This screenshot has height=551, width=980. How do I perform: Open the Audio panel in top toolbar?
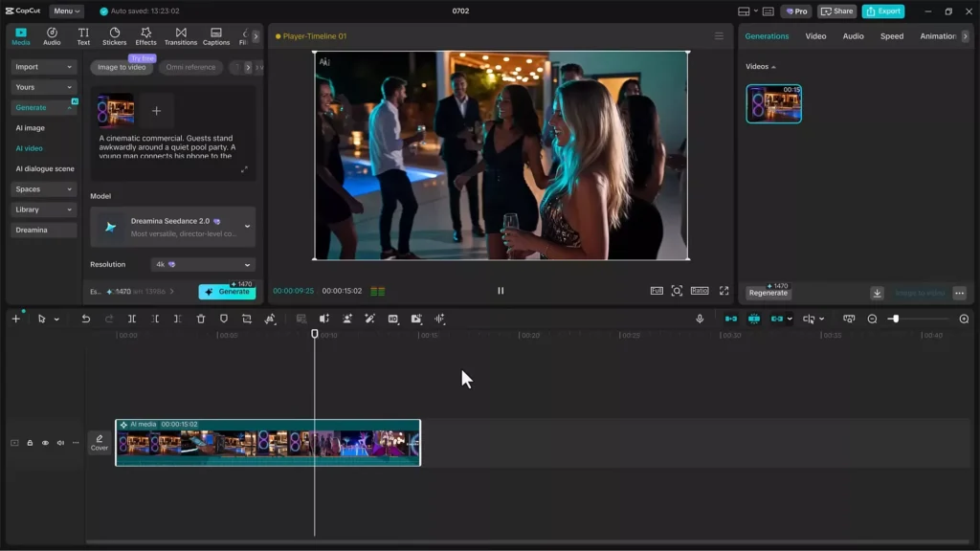[52, 36]
